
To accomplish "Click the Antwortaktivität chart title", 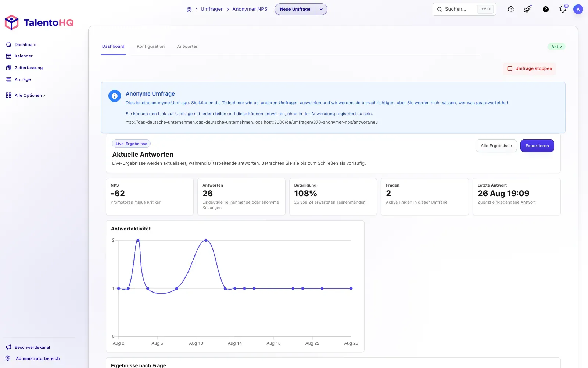I will 131,229.
